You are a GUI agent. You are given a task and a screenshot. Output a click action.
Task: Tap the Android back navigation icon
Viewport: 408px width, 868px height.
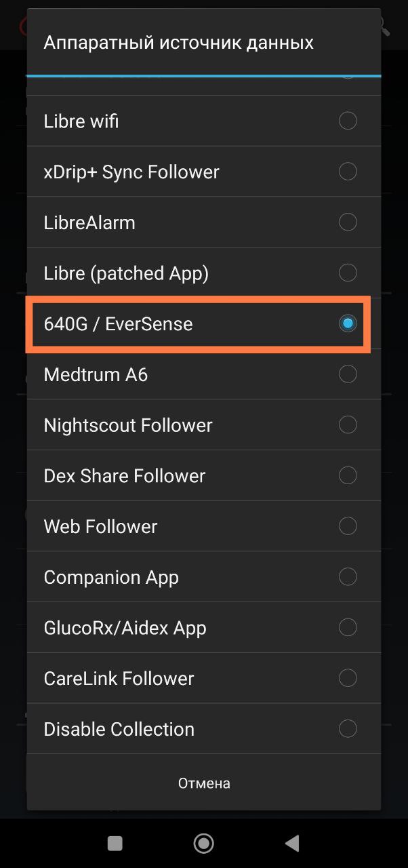click(292, 843)
